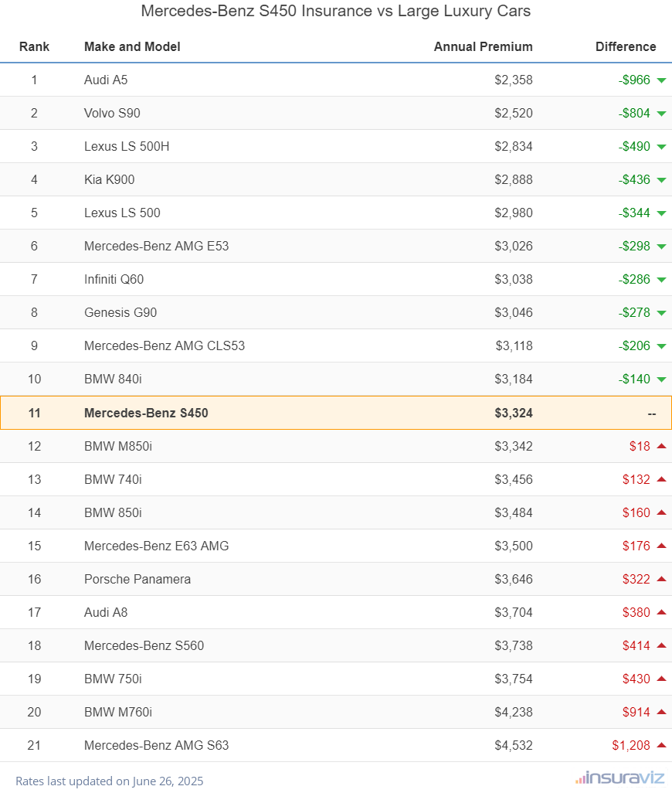This screenshot has height=793, width=672.
Task: Select the green down arrow in the Kia K900 row
Action: click(x=661, y=181)
